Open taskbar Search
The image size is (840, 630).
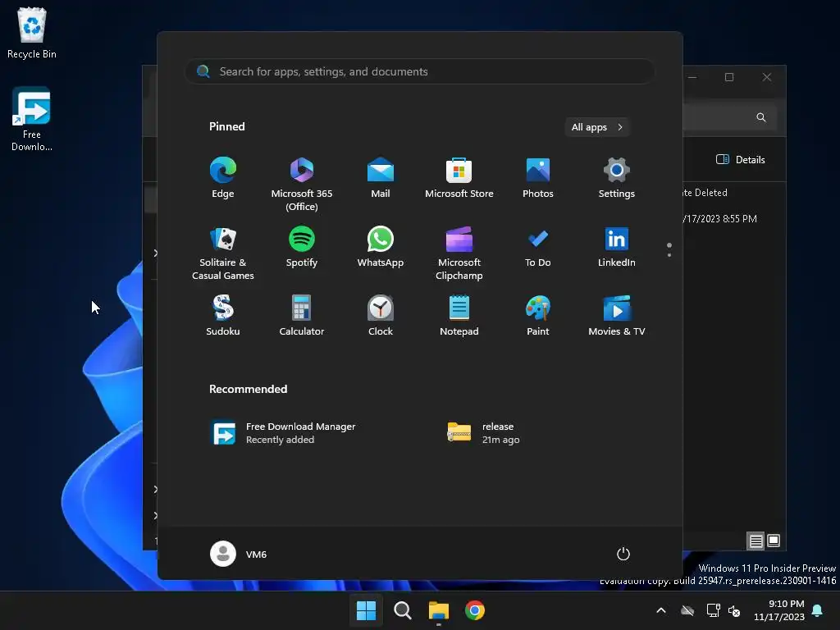coord(402,610)
